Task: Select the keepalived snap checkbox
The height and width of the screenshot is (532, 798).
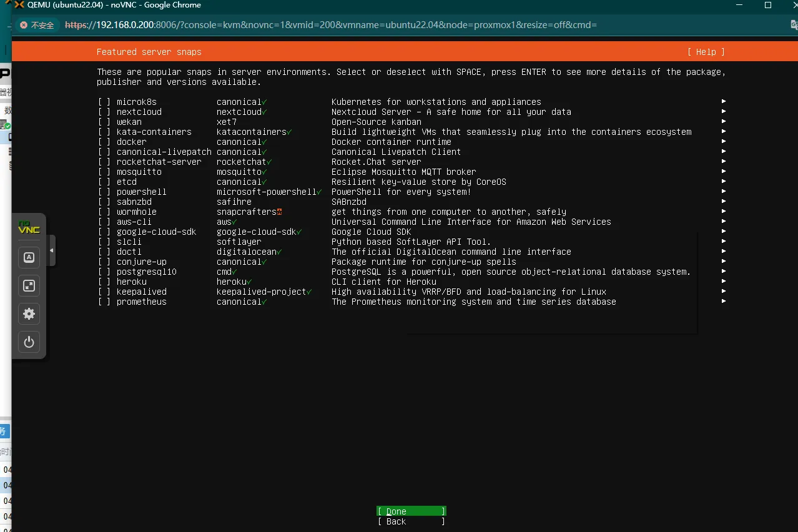Action: 104,292
